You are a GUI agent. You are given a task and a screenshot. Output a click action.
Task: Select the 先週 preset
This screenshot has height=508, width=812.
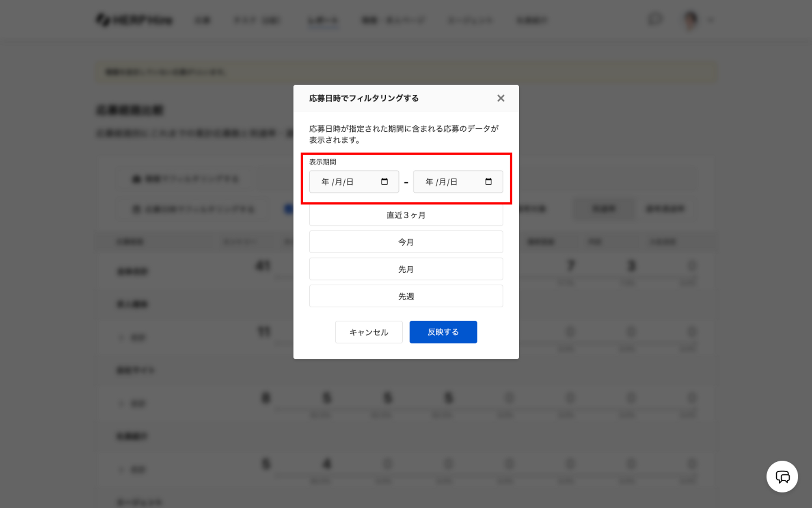click(x=406, y=296)
